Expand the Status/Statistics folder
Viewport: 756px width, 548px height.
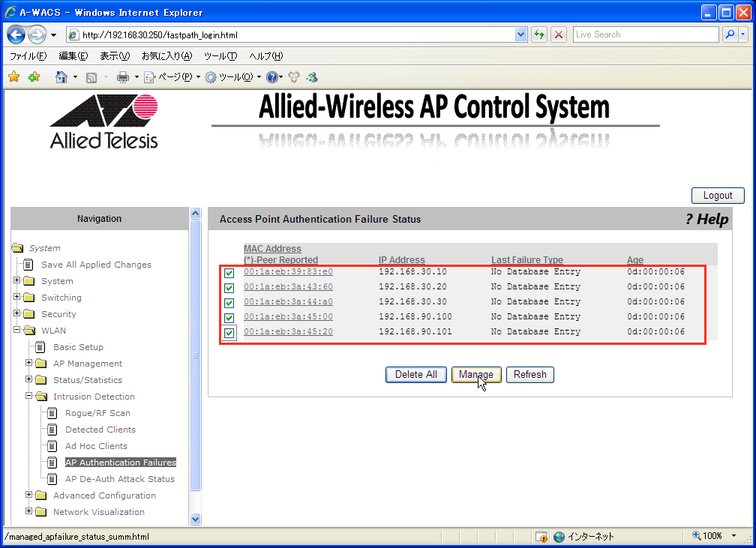(29, 379)
